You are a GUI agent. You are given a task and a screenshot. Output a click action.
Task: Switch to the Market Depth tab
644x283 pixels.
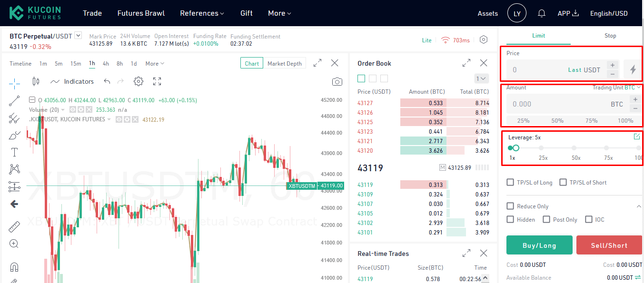285,64
